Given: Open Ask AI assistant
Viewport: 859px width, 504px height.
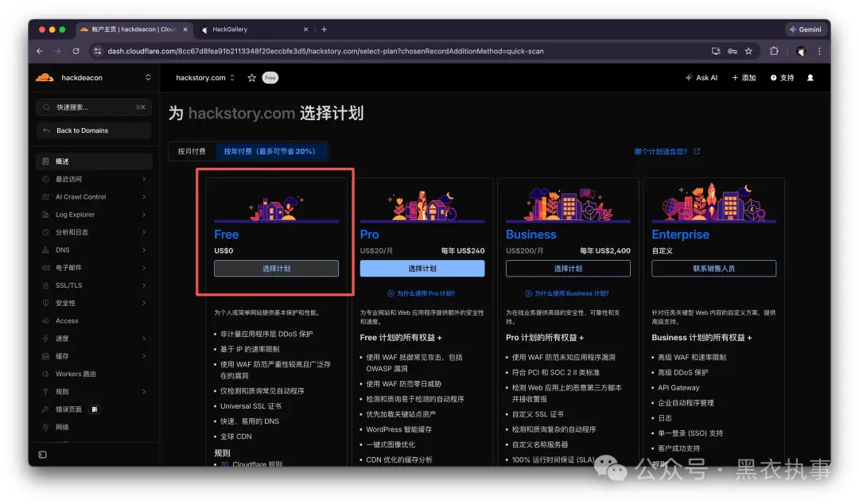Looking at the screenshot, I should point(702,78).
